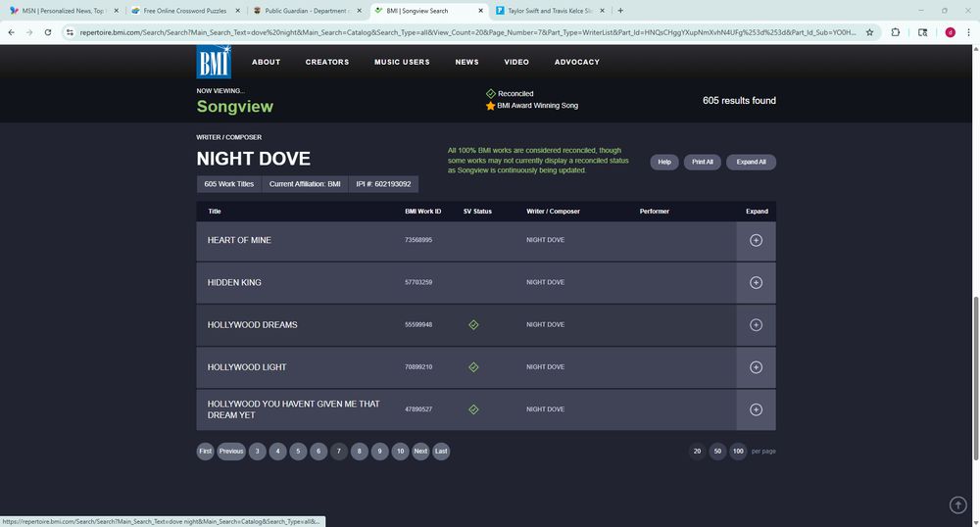Image resolution: width=980 pixels, height=527 pixels.
Task: Show 20 results per page
Action: (697, 451)
